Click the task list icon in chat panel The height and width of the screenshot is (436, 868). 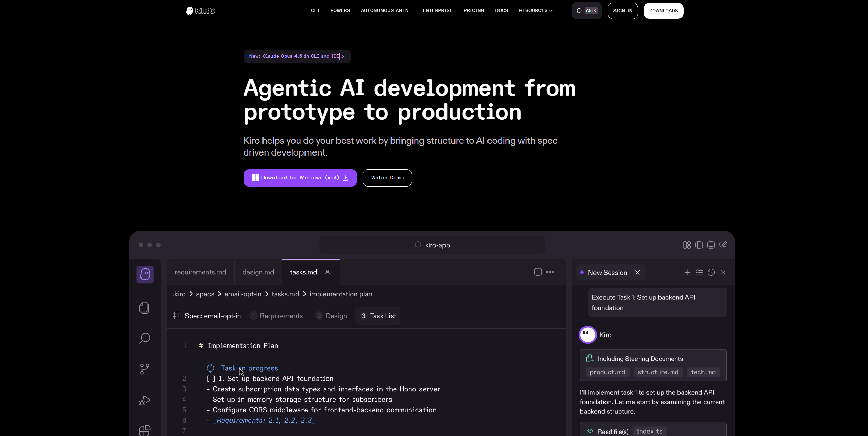[699, 273]
